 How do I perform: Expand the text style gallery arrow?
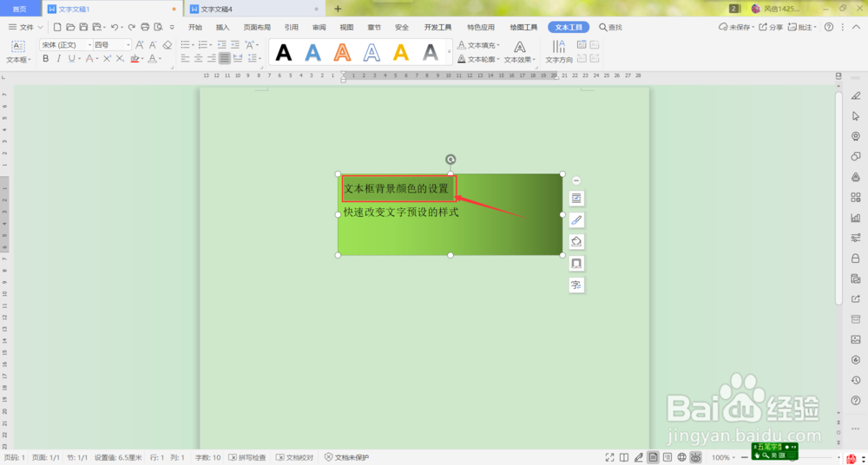point(450,52)
